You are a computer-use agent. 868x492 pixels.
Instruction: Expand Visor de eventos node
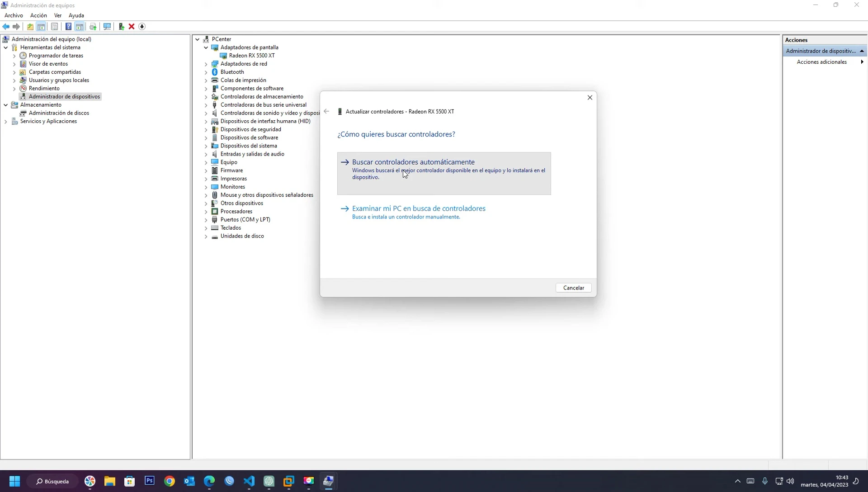coord(14,64)
